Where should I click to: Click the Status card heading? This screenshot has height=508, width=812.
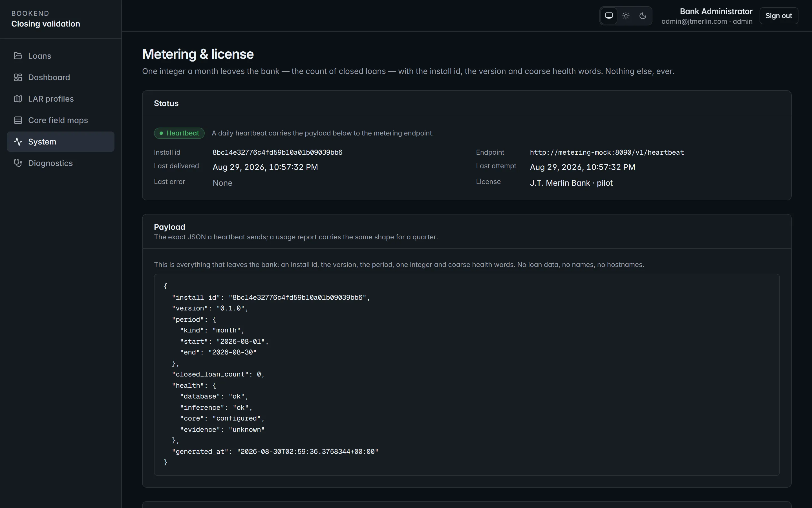(166, 104)
